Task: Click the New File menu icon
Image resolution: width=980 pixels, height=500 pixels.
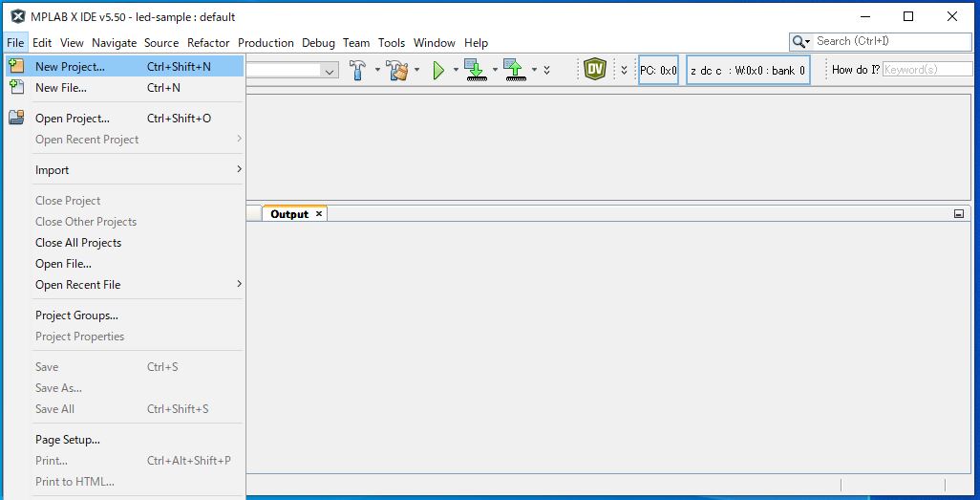Action: tap(16, 87)
